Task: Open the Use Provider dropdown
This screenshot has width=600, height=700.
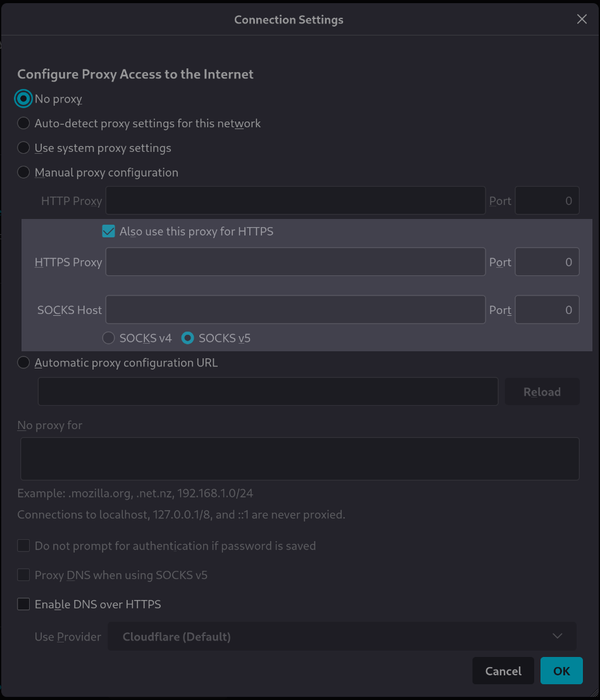Action: (342, 636)
